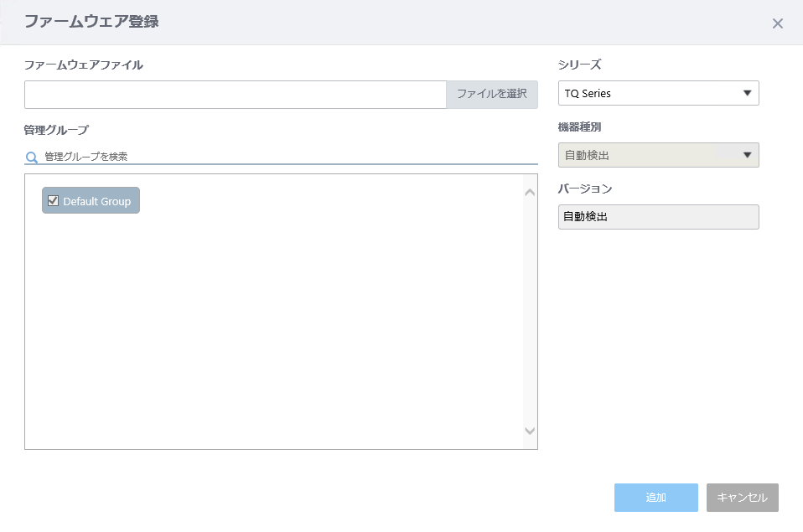The width and height of the screenshot is (803, 532).
Task: Expand the 機器種別 自動検出 dropdown arrow
Action: pos(747,155)
